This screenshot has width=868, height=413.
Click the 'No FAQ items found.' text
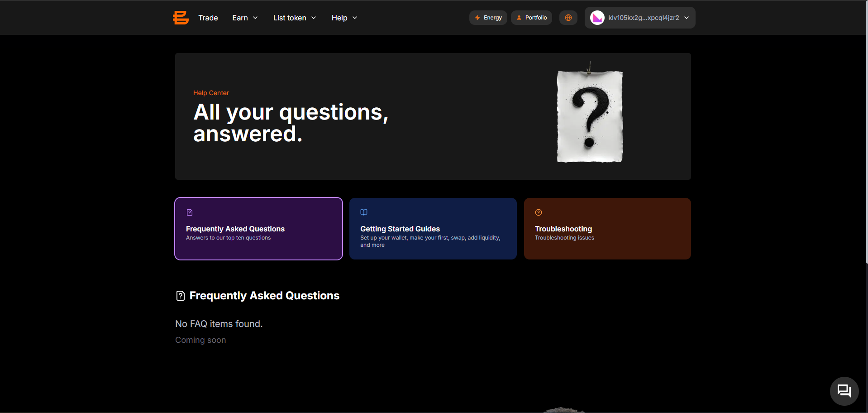(219, 324)
